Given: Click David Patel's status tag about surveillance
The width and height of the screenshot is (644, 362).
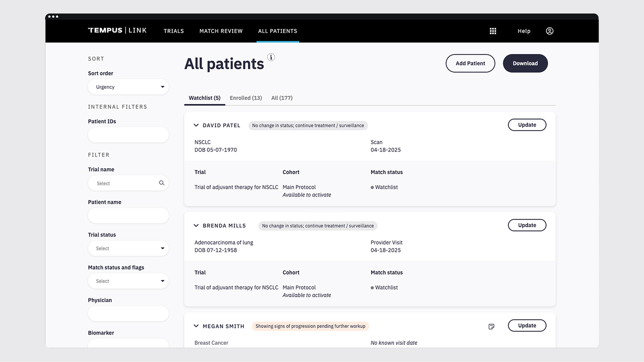Looking at the screenshot, I should [x=308, y=125].
